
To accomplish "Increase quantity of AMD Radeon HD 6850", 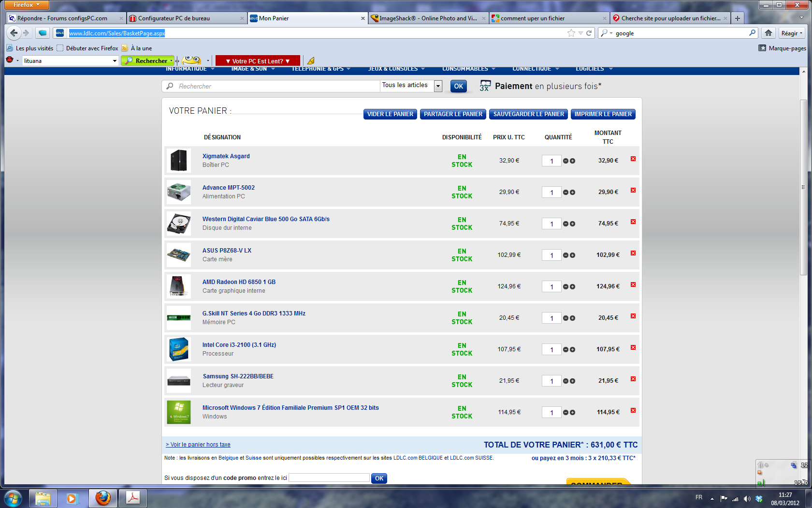I will pos(572,287).
